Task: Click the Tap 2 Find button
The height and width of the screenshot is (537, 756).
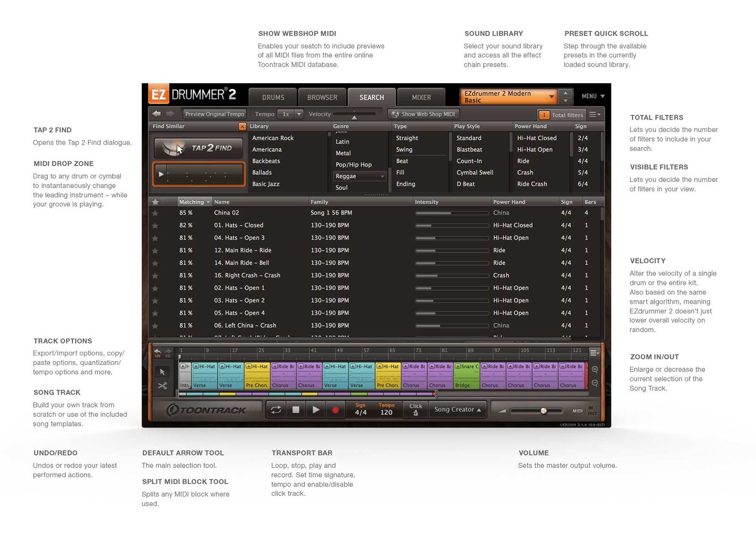Action: click(x=198, y=148)
